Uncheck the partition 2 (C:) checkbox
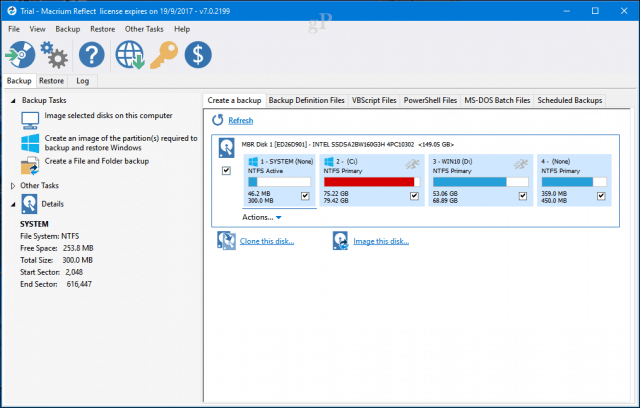 coord(414,196)
